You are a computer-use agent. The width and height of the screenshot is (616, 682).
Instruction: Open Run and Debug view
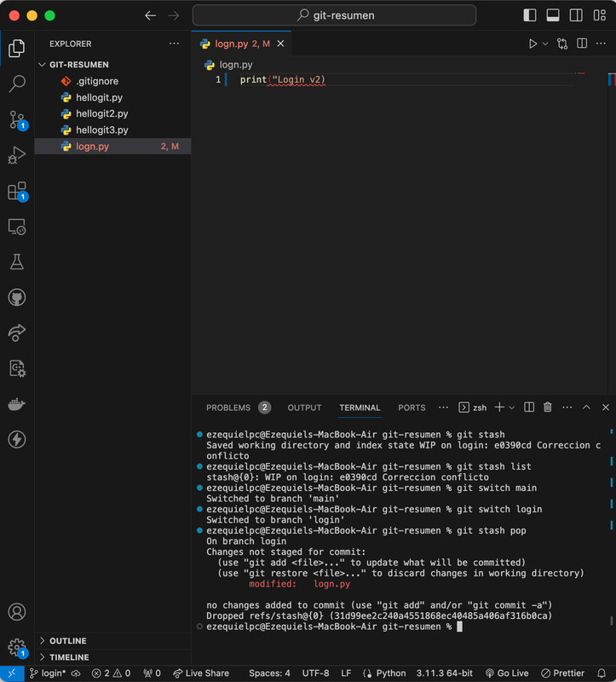(x=16, y=155)
